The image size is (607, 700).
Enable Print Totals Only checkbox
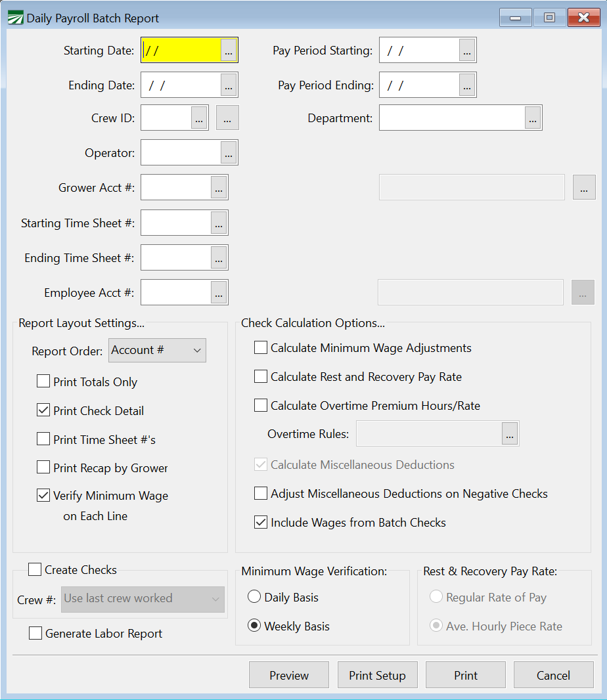43,382
